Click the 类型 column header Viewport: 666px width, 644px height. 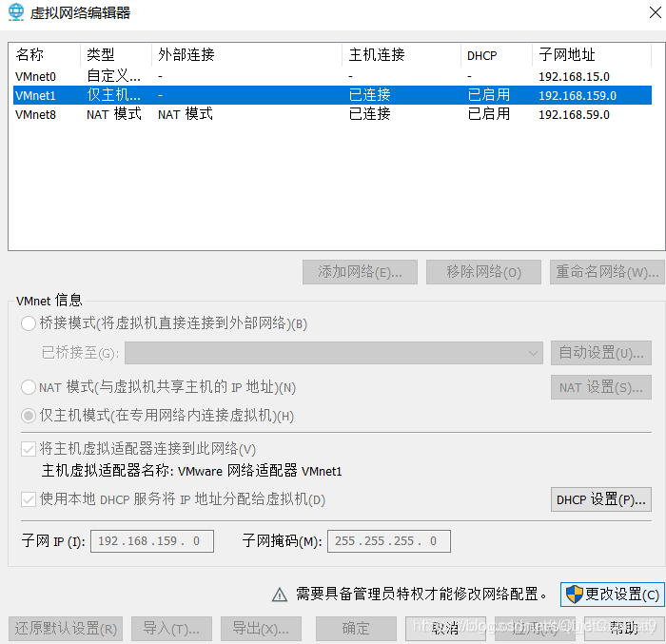(116, 55)
